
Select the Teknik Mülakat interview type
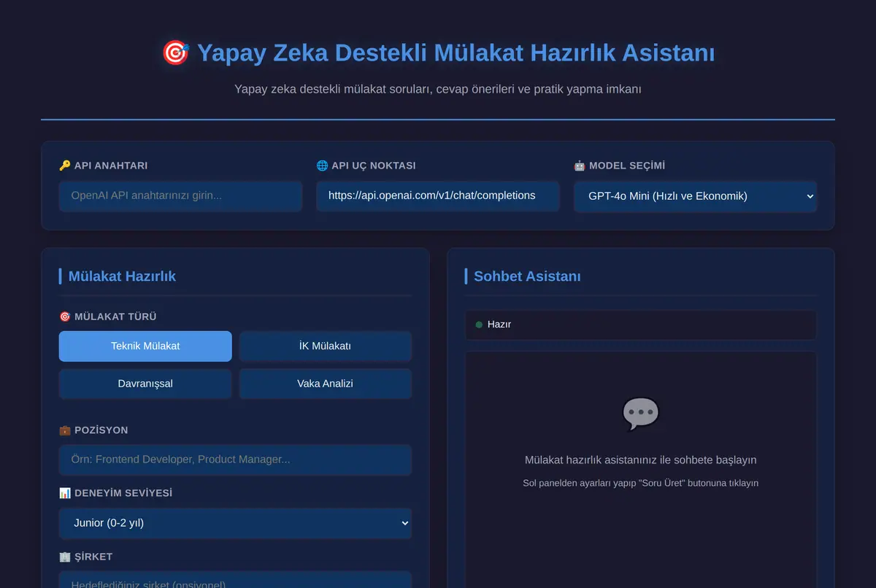point(145,346)
